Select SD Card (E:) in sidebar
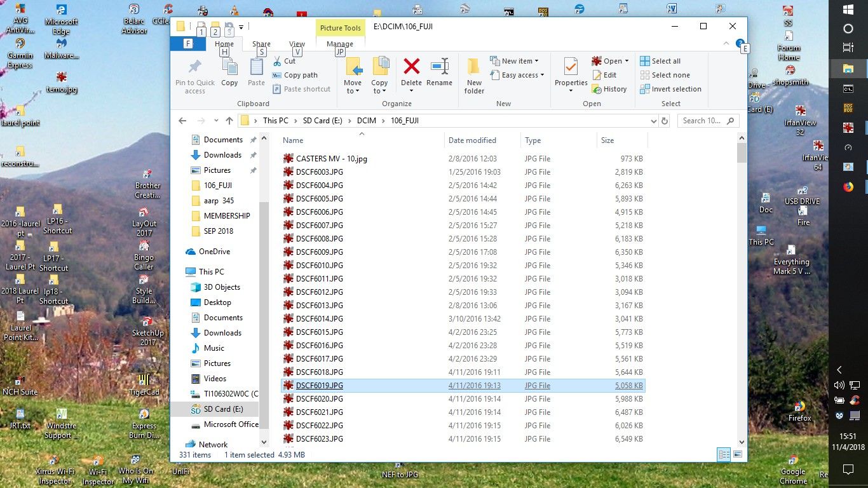Viewport: 868px width, 488px height. (x=223, y=409)
